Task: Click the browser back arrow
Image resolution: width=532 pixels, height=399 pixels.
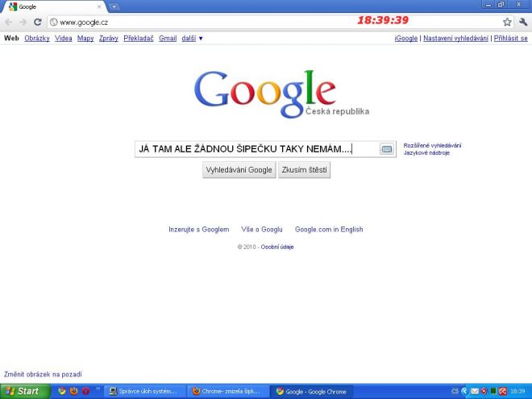Action: [x=9, y=23]
